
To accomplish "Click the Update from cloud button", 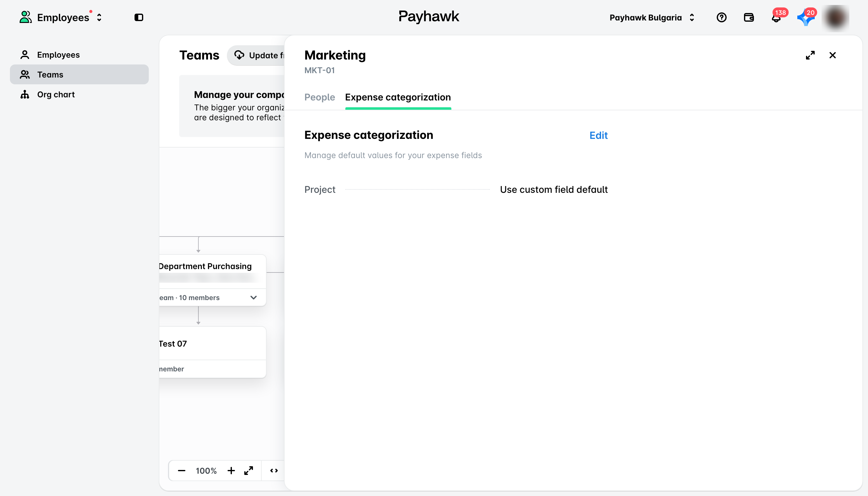I will click(x=256, y=55).
